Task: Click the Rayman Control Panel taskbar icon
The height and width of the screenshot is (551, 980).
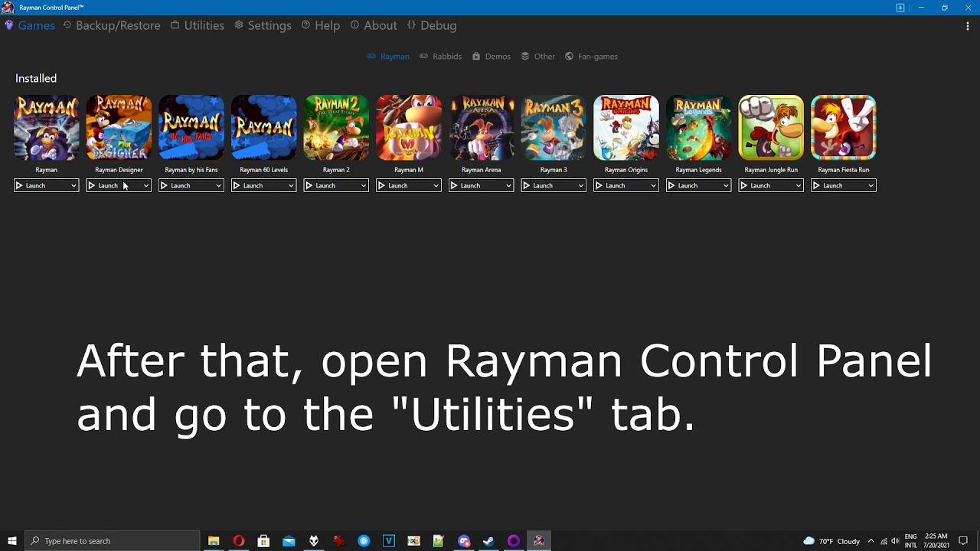Action: [x=539, y=541]
